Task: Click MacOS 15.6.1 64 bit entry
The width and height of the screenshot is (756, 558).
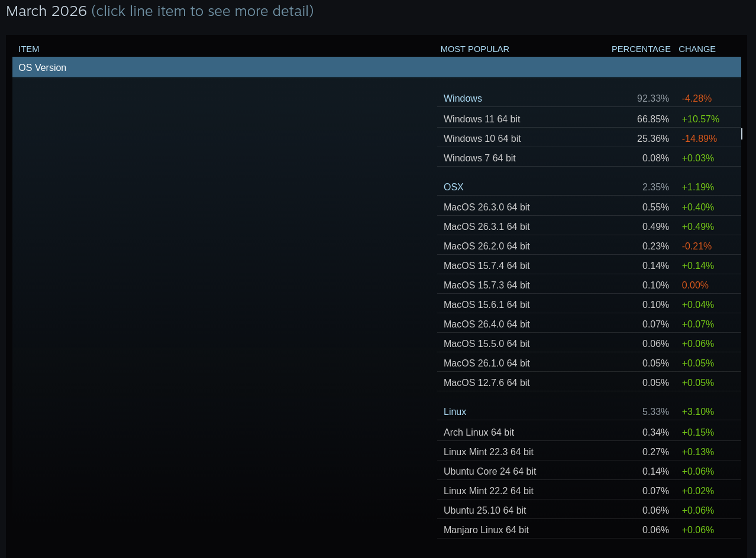Action: pyautogui.click(x=589, y=304)
